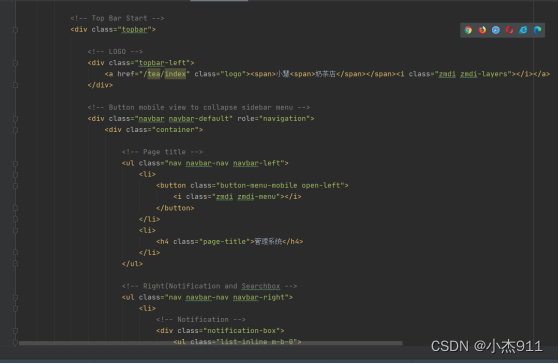Click the "logo" class value on anchor tag
This screenshot has width=559, height=364.
[x=235, y=74]
